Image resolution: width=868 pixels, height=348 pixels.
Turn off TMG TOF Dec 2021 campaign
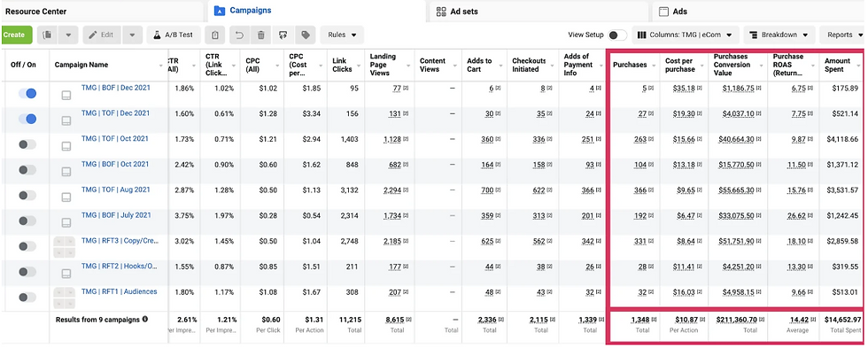pyautogui.click(x=27, y=119)
